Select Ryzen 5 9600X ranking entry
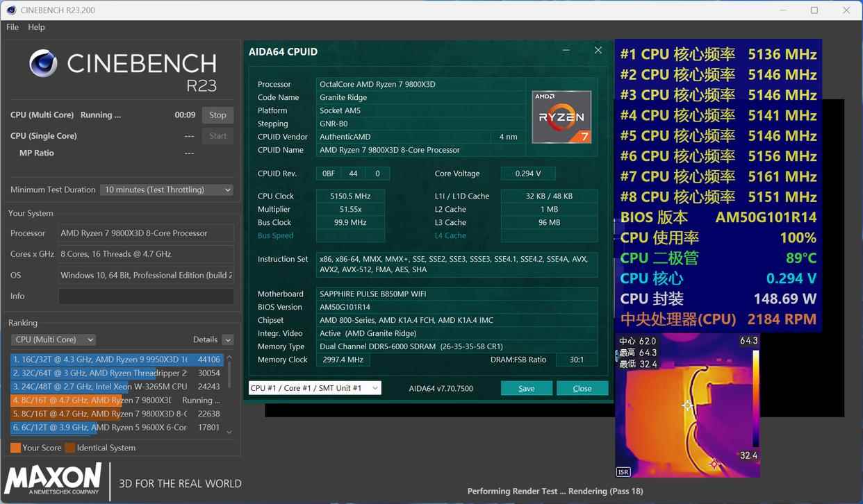Viewport: 863px width, 504px height. pos(117,428)
